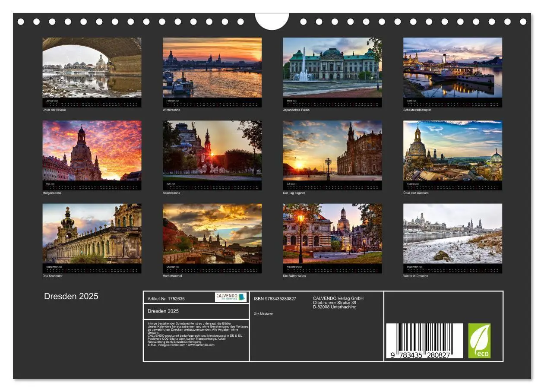
Task: Open the May photo Morgensonne
Action: [x=92, y=150]
